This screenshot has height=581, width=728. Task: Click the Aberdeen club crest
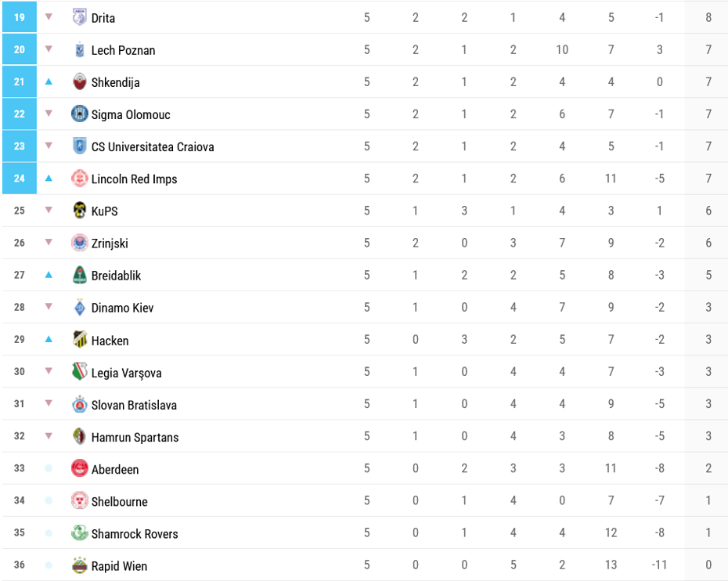[79, 468]
